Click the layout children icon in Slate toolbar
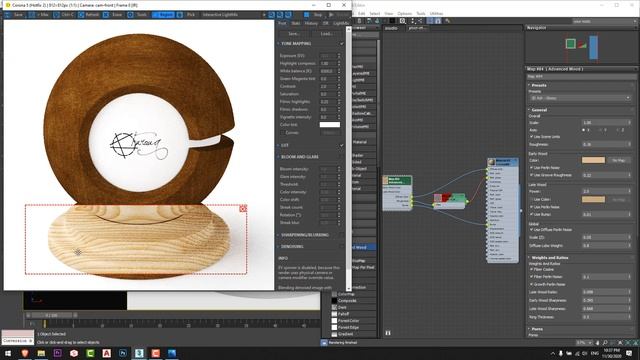The image size is (640, 360). click(x=420, y=21)
